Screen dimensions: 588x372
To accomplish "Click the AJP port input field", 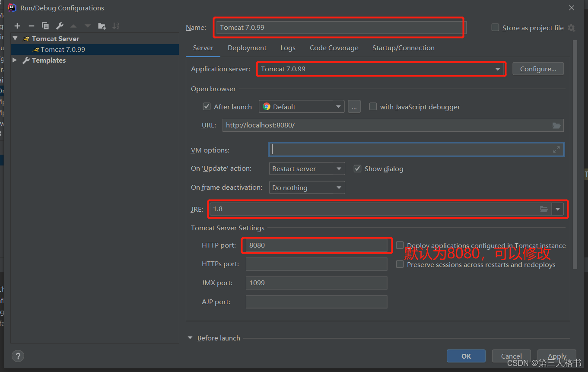I will [x=316, y=302].
